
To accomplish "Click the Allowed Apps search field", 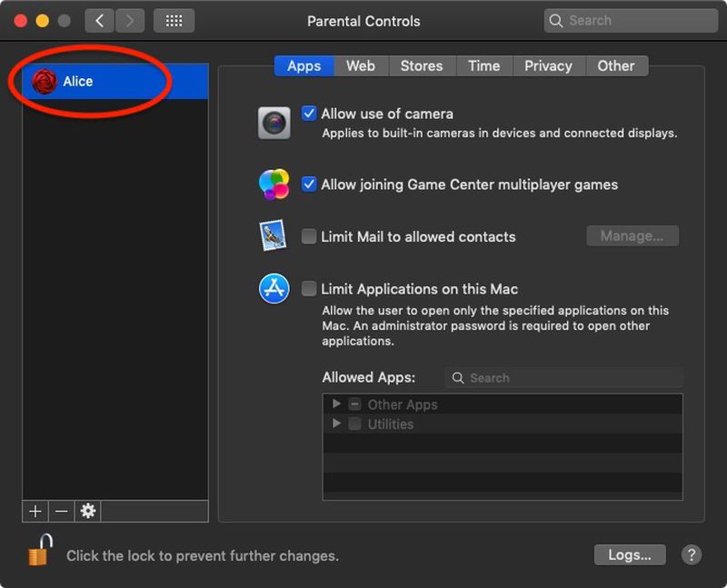I will click(x=563, y=377).
